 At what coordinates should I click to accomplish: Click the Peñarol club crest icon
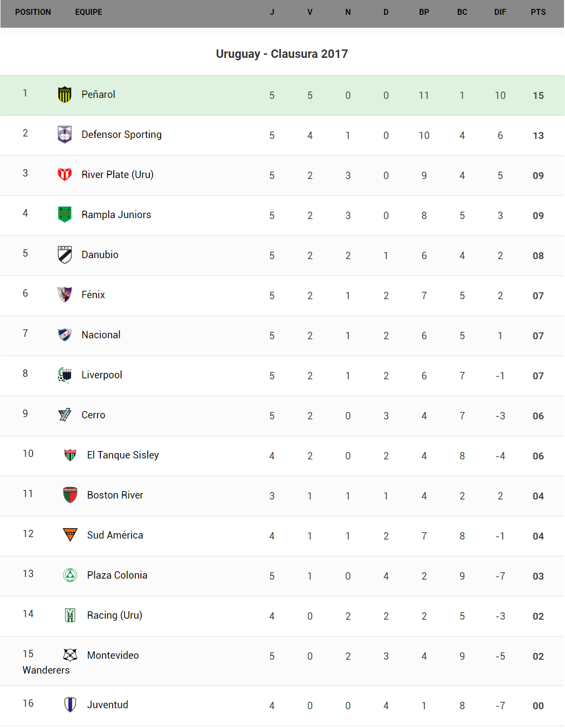click(65, 94)
